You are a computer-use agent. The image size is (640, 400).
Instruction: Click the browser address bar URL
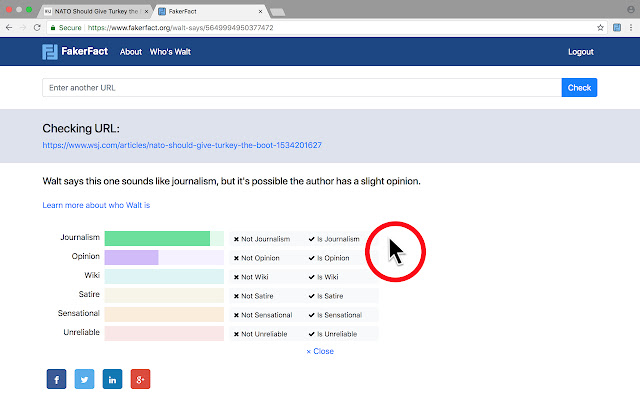(180, 28)
